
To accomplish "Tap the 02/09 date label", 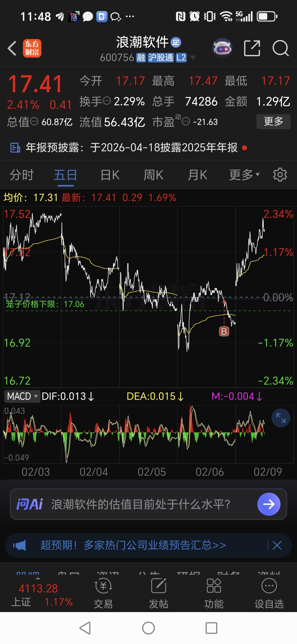I will click(268, 472).
